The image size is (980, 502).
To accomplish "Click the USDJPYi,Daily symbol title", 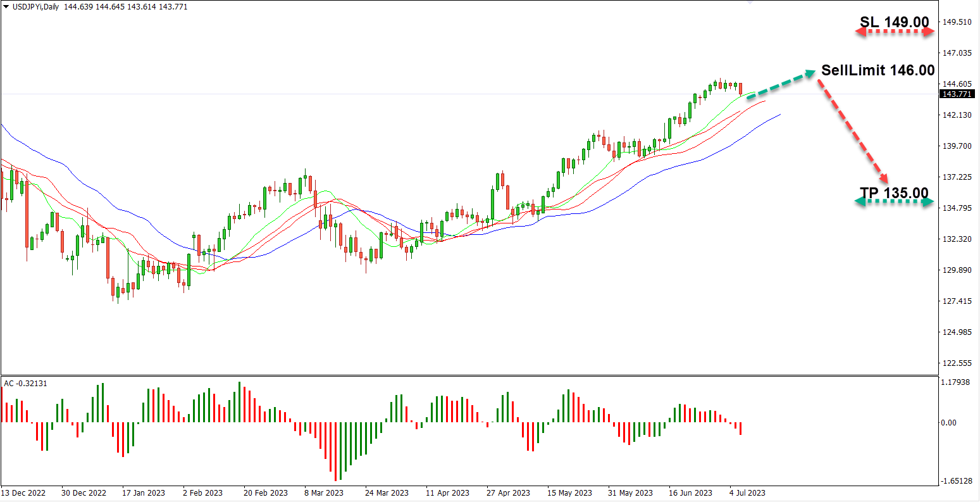I will 37,6.
